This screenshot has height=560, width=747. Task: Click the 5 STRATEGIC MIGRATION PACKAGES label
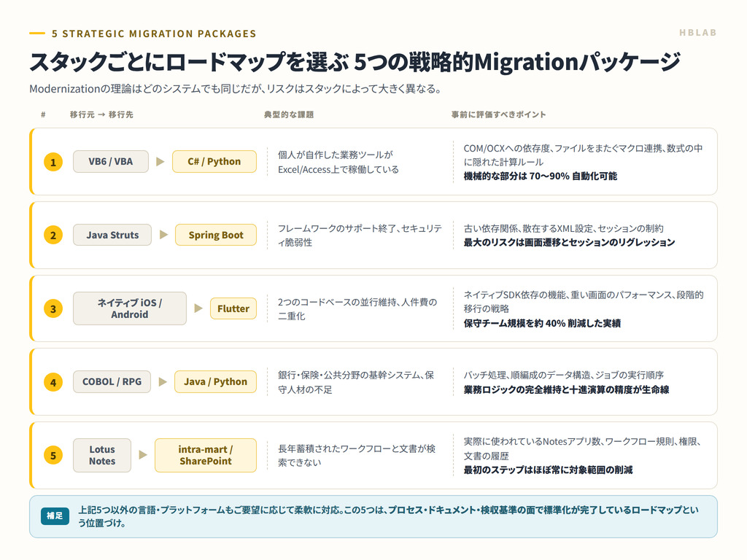(154, 34)
